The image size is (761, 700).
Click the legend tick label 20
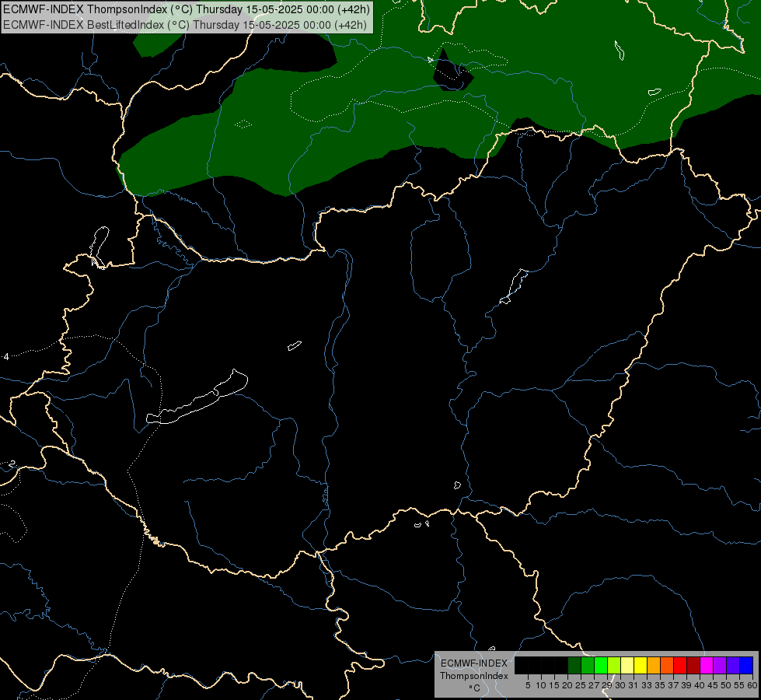point(567,685)
